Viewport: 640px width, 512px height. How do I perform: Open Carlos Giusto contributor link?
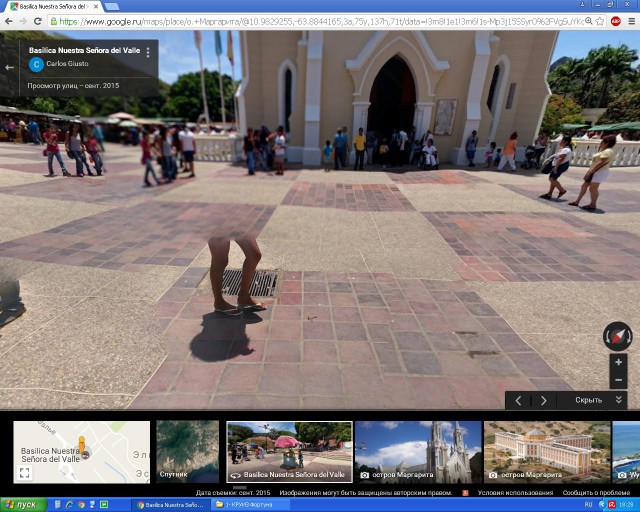pyautogui.click(x=67, y=64)
